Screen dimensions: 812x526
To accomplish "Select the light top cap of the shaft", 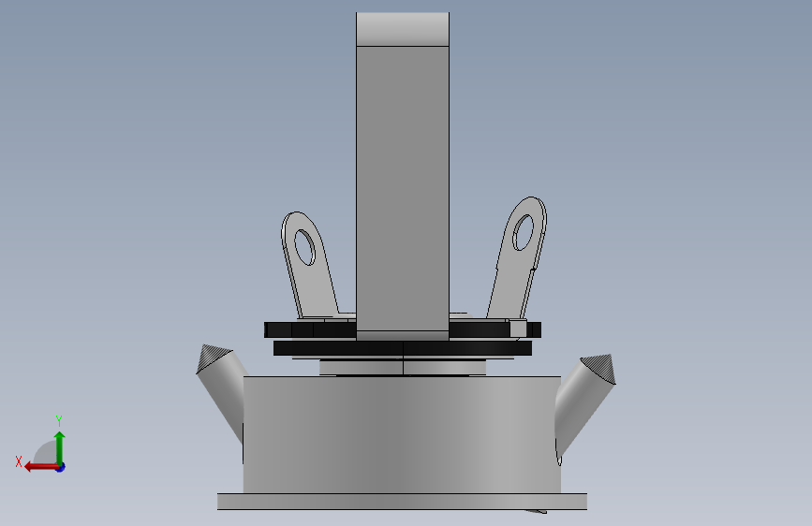I will [x=403, y=30].
